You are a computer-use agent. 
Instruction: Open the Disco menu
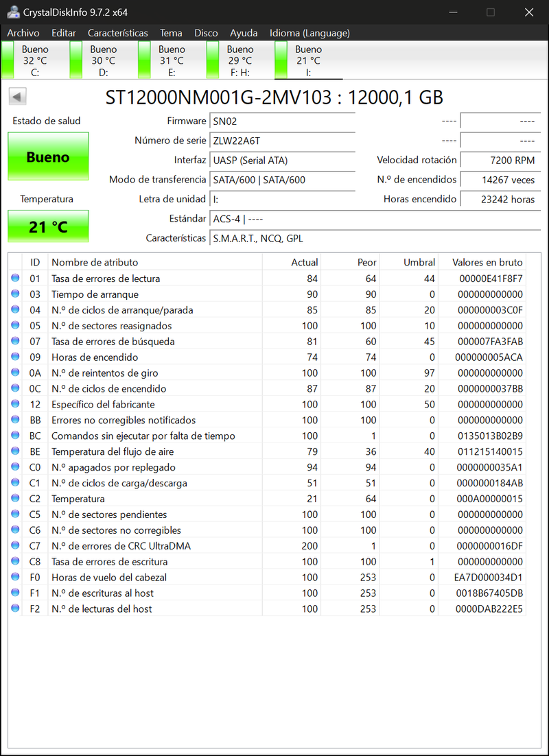pos(206,33)
